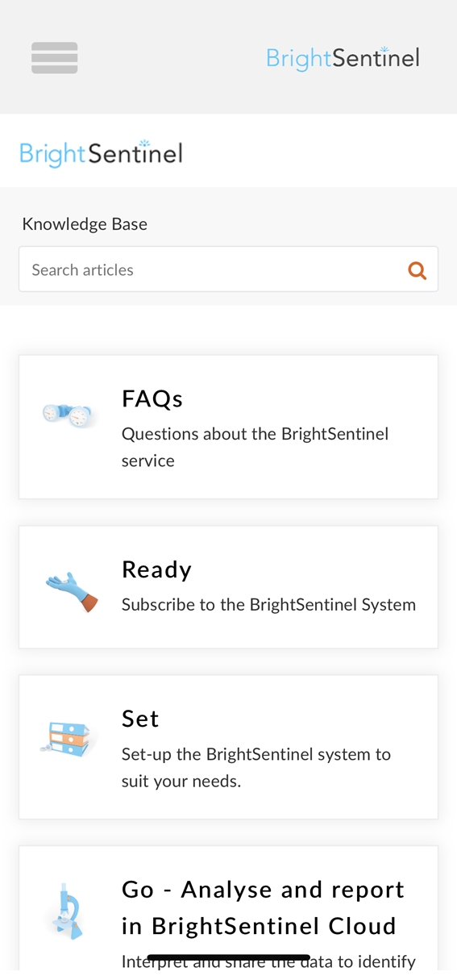Image resolution: width=457 pixels, height=980 pixels.
Task: Open the Set category heading
Action: coord(140,719)
